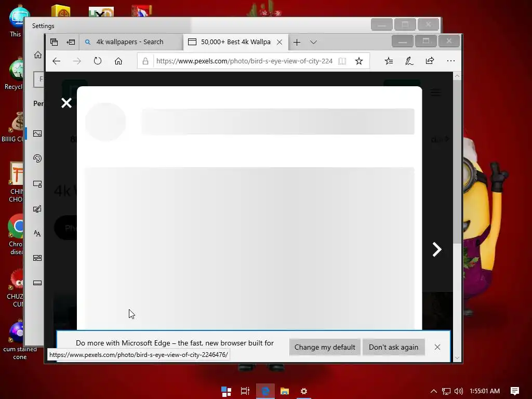Open the Windows Start menu
This screenshot has width=532, height=399.
227,391
